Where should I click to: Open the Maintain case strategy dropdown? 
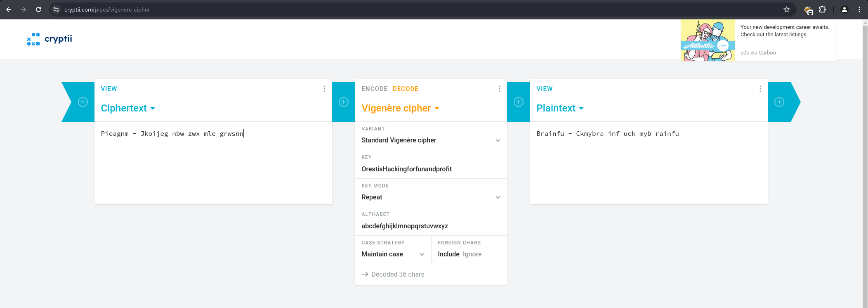click(x=393, y=254)
